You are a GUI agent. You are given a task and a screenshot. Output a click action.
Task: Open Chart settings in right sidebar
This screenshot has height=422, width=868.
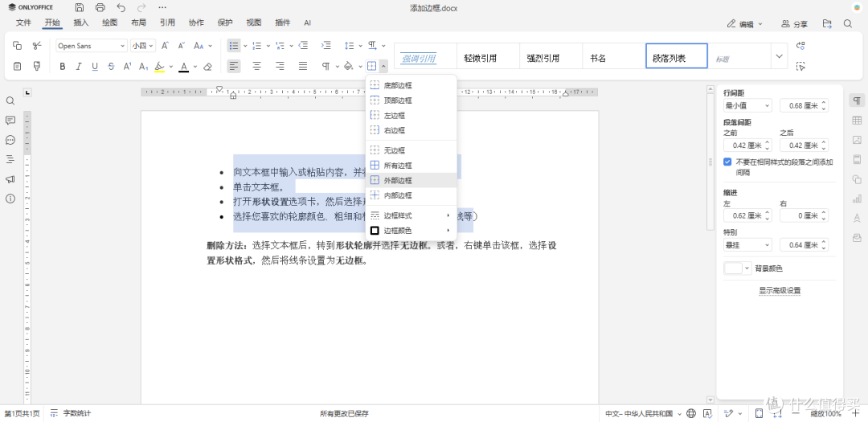(857, 199)
